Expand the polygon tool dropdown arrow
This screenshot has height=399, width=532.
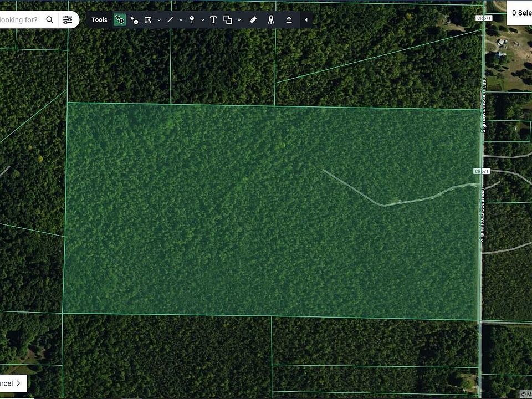(x=159, y=20)
